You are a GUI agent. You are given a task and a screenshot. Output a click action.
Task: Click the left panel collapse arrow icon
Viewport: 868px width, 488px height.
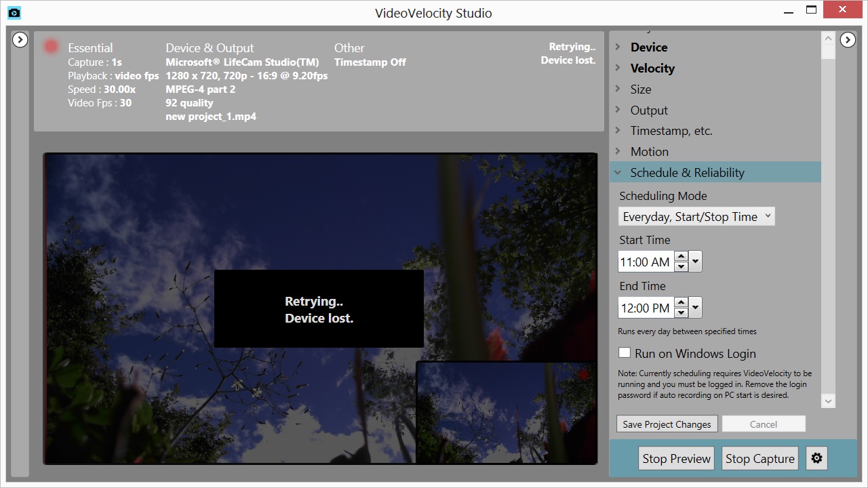tap(20, 40)
